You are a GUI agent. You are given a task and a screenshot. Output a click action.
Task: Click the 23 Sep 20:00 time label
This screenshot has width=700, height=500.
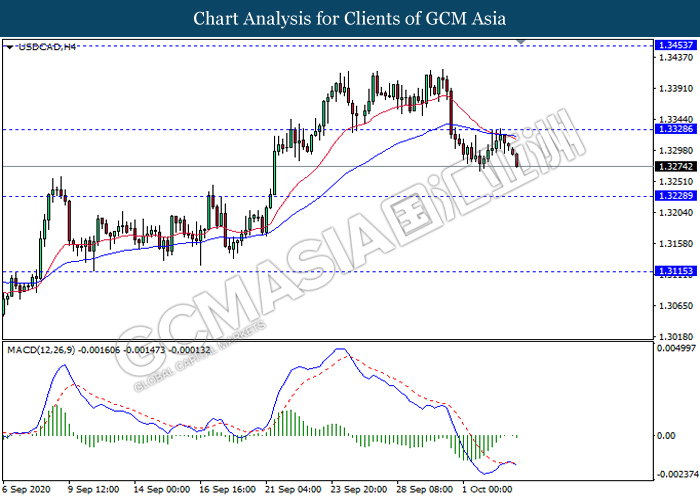pos(359,490)
